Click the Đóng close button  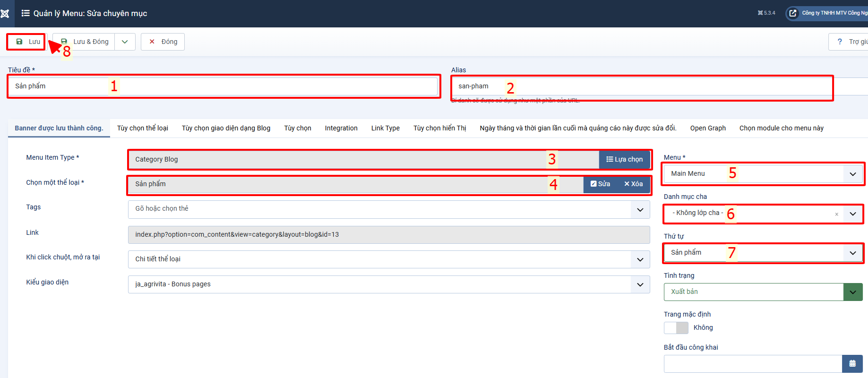tap(163, 42)
